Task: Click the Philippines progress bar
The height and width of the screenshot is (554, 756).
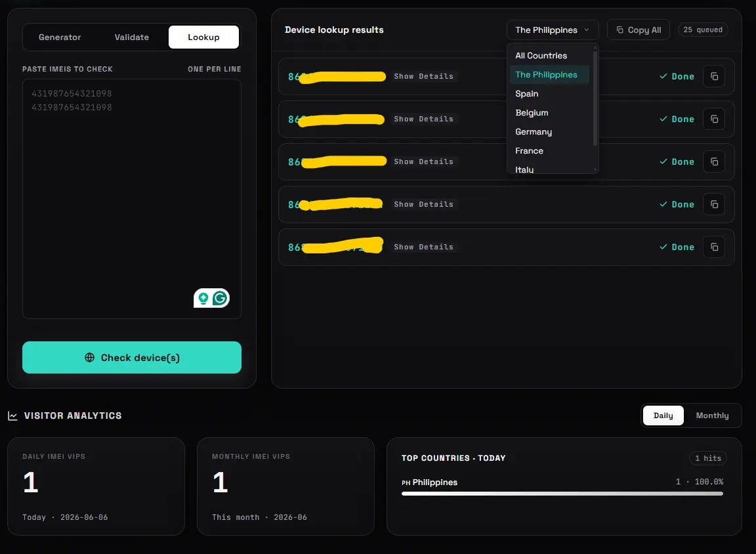Action: (x=562, y=494)
